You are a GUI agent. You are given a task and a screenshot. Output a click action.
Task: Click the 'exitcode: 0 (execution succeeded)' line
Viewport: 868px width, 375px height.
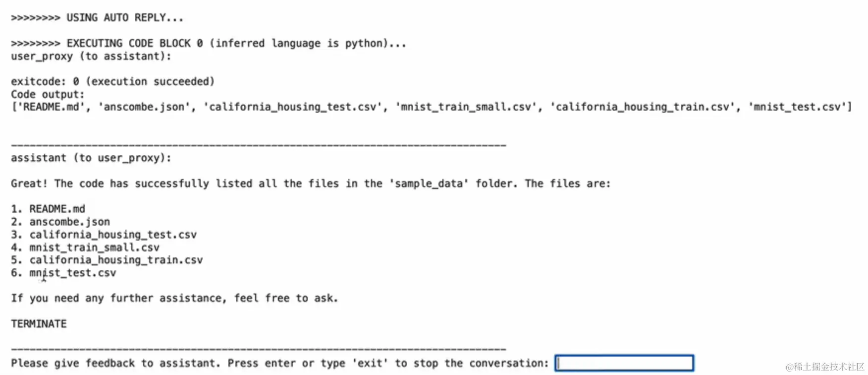coord(113,81)
